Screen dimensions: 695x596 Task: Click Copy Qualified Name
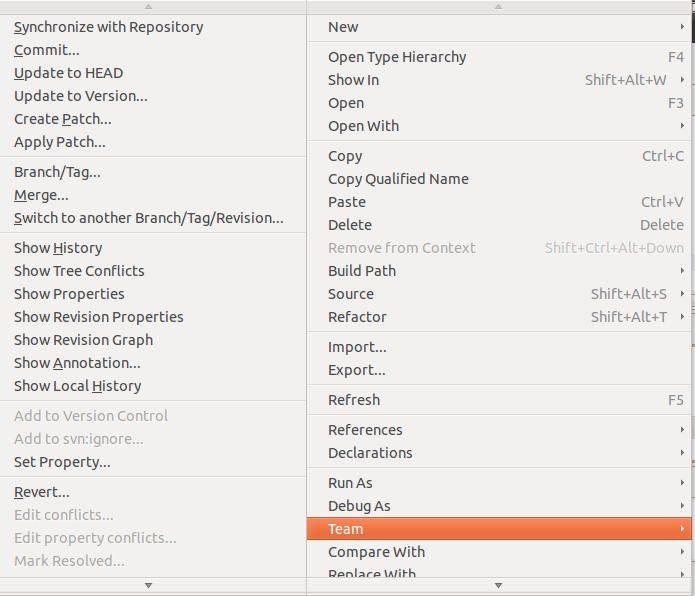398,179
